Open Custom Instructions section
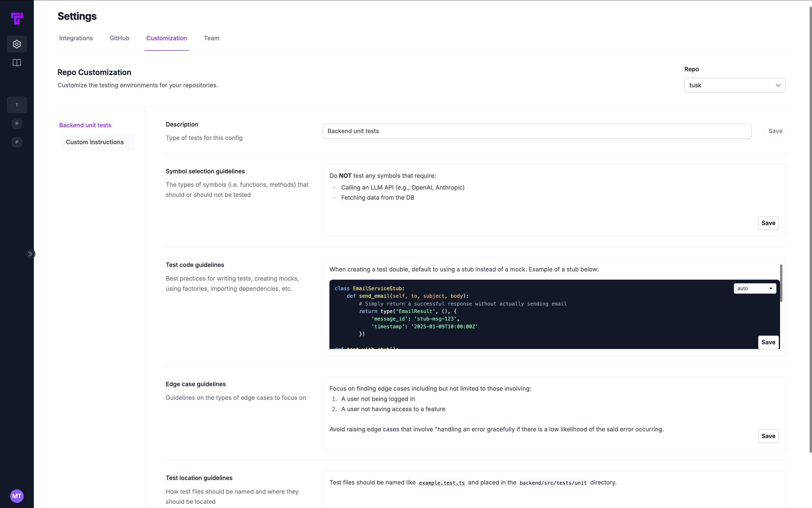Screen dimensions: 812x508 [x=98, y=142]
